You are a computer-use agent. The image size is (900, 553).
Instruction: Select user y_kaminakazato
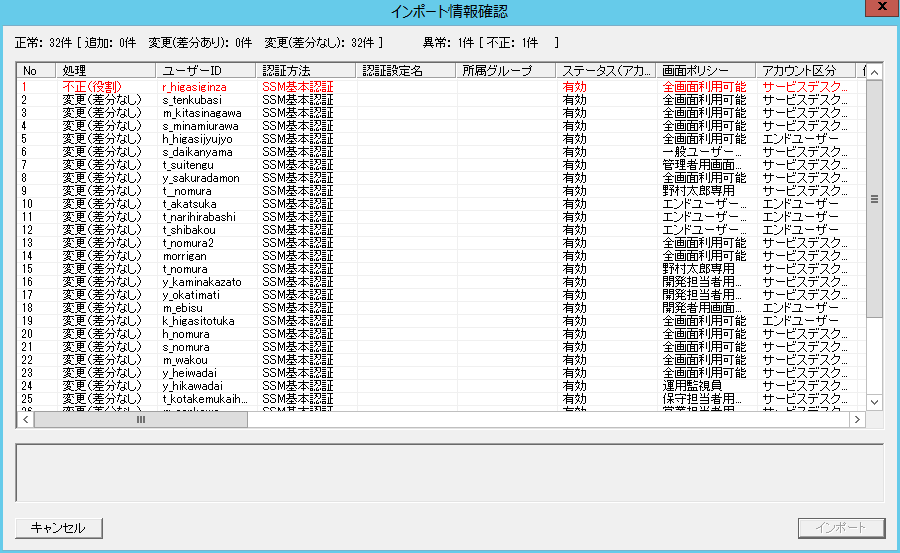202,282
